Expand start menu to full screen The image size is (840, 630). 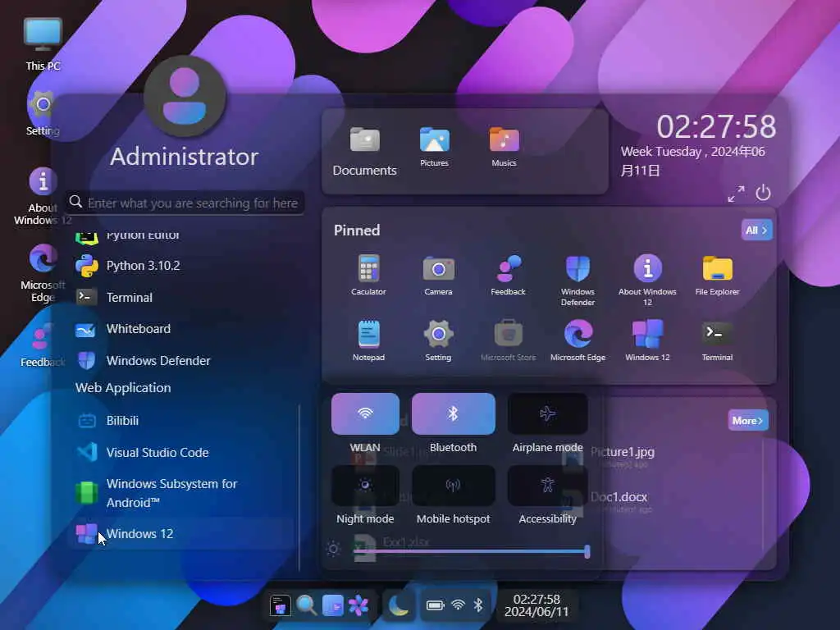pos(736,194)
